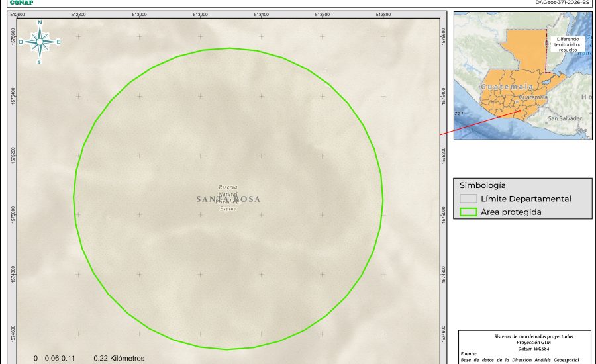Click the gray Límite Departamental legend symbol
The width and height of the screenshot is (596, 364).
click(468, 199)
